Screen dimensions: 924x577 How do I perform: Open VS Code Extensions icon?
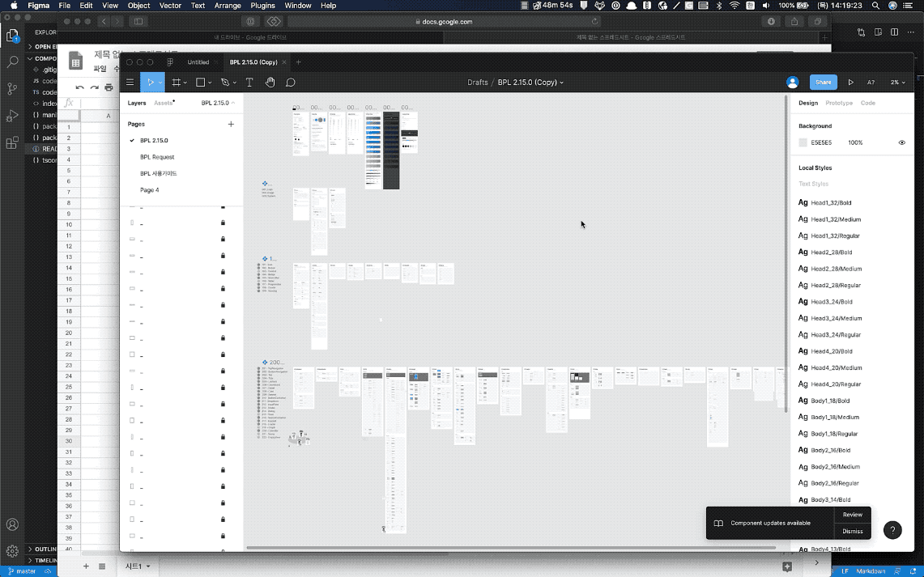[x=12, y=142]
